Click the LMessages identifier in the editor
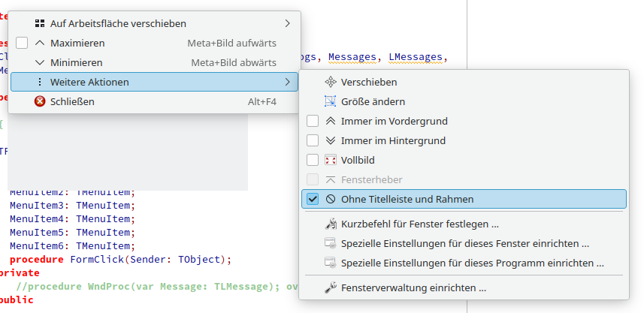The image size is (644, 313). pos(416,57)
